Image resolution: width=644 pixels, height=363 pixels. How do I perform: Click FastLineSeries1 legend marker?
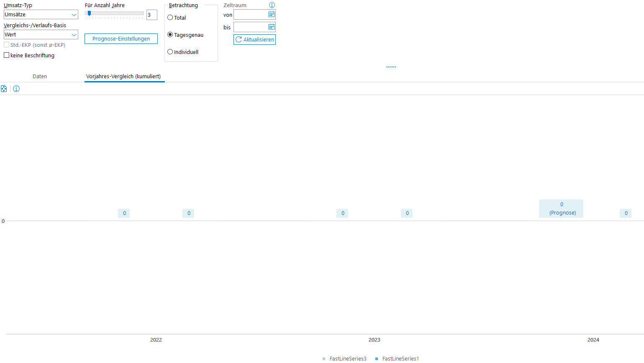click(377, 359)
